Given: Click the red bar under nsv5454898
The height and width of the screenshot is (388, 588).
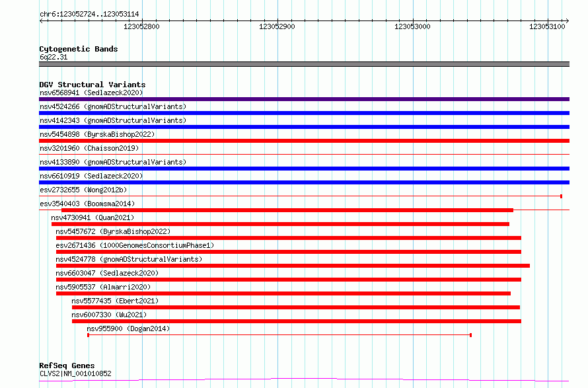Looking at the screenshot, I should pos(304,141).
